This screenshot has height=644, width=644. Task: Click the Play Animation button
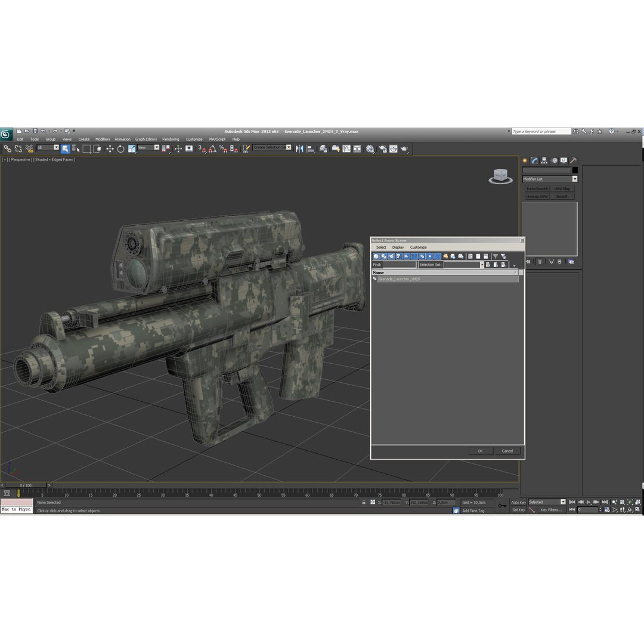pyautogui.click(x=589, y=502)
